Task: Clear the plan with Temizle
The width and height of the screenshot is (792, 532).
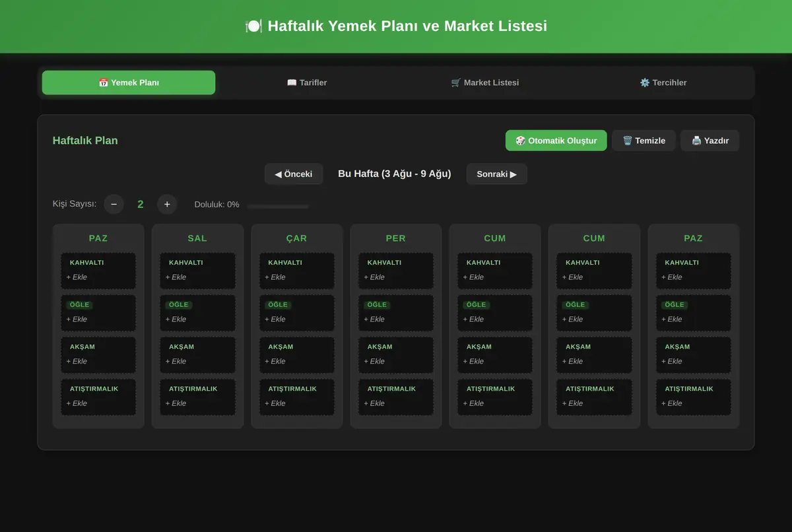Action: point(643,141)
